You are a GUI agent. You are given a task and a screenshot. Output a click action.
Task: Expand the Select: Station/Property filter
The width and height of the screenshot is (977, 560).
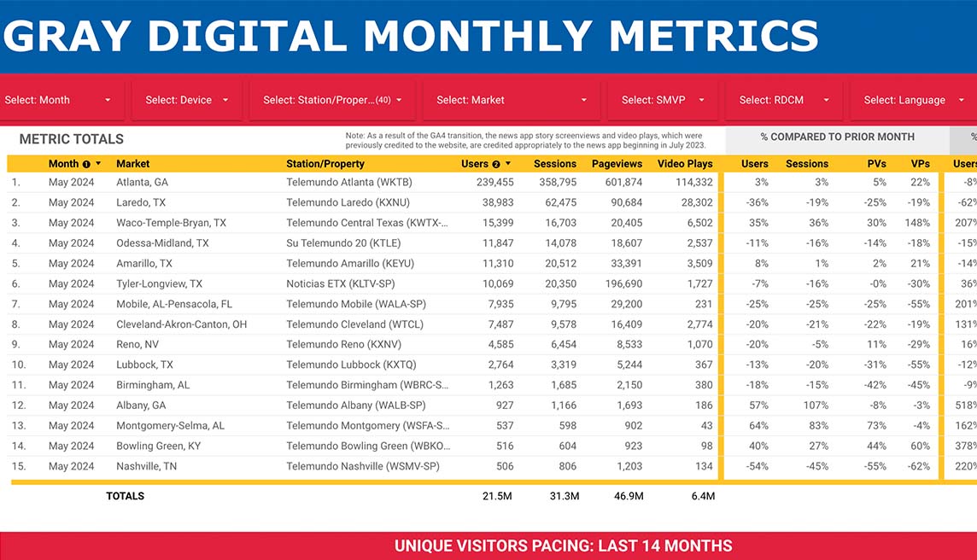(x=332, y=100)
